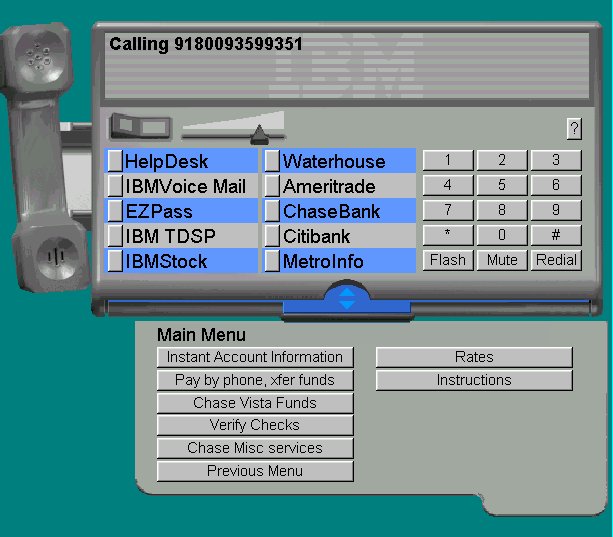The height and width of the screenshot is (537, 613).
Task: Check the IBMStock speed-dial box
Action: point(115,261)
